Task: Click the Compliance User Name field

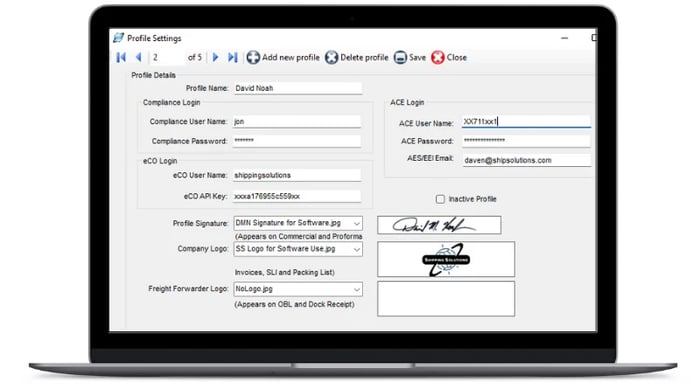Action: (296, 121)
